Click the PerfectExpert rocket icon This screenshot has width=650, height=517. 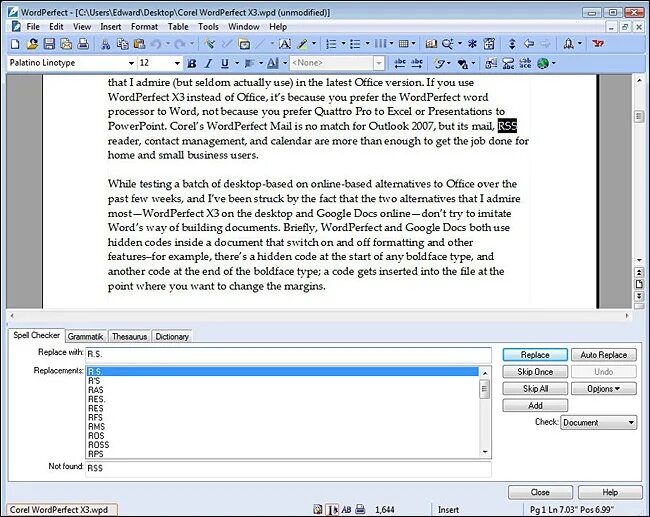pos(568,44)
